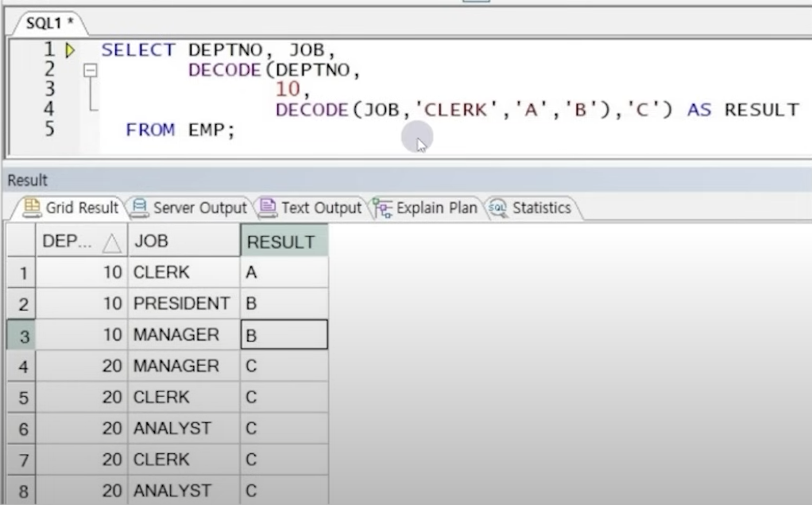Image resolution: width=812 pixels, height=505 pixels.
Task: Click the Result panel title bar
Action: pos(407,181)
